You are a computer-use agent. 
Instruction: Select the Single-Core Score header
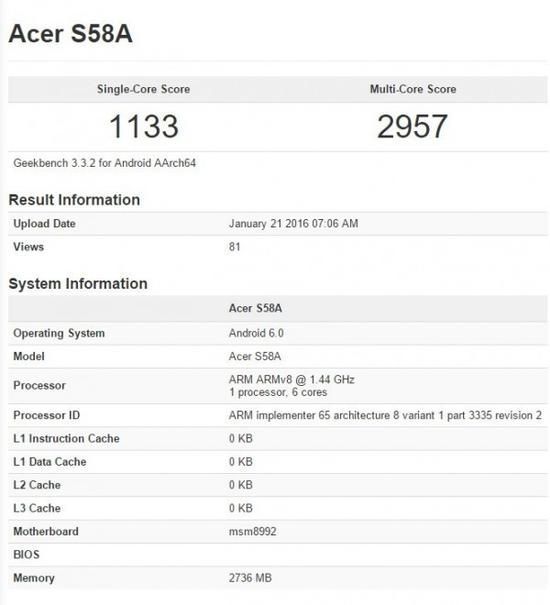pyautogui.click(x=143, y=89)
